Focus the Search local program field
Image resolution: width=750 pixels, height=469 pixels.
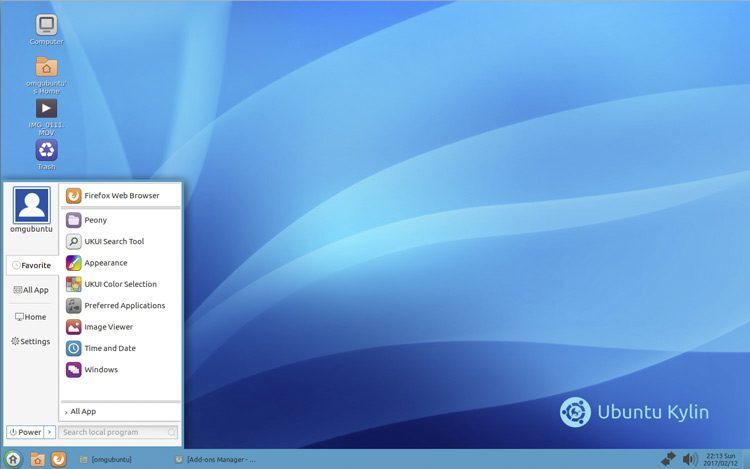[x=118, y=432]
